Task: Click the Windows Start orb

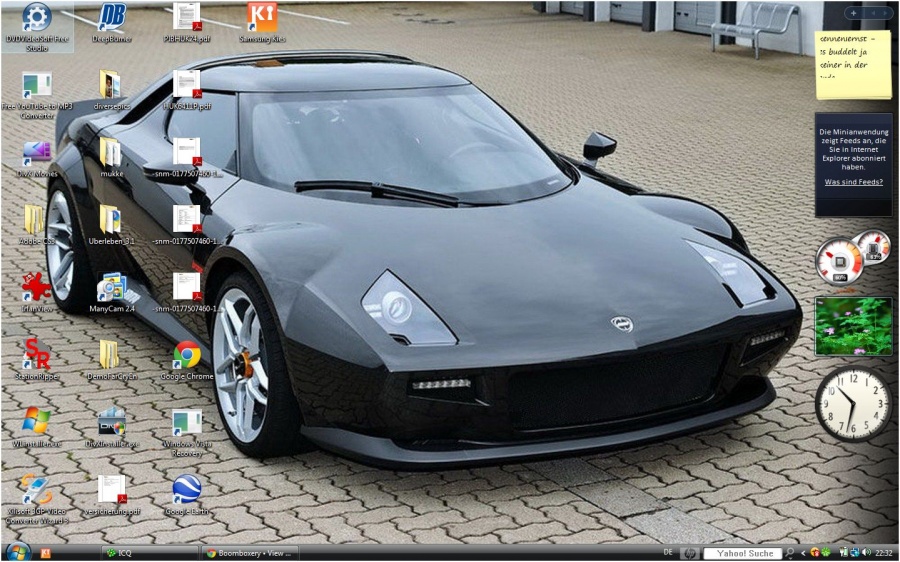Action: [17, 552]
